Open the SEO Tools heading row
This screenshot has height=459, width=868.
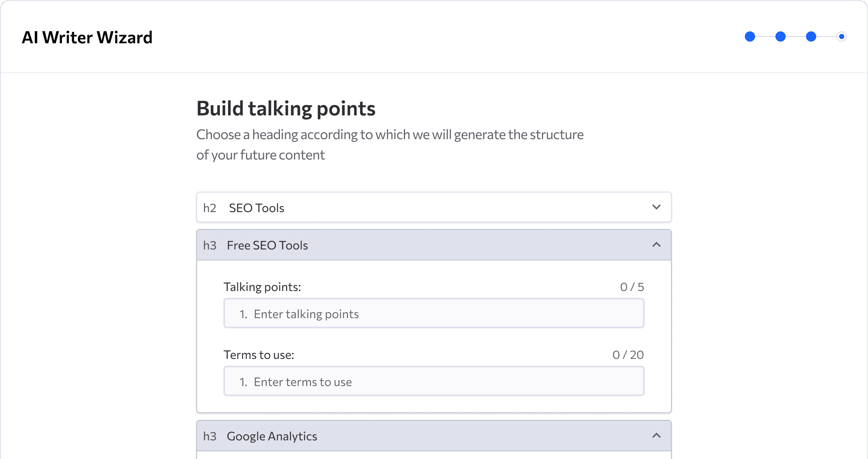434,207
